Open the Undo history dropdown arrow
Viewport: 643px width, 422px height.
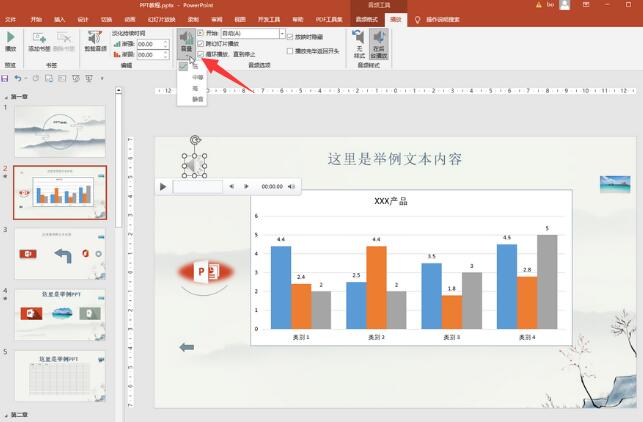[x=26, y=78]
